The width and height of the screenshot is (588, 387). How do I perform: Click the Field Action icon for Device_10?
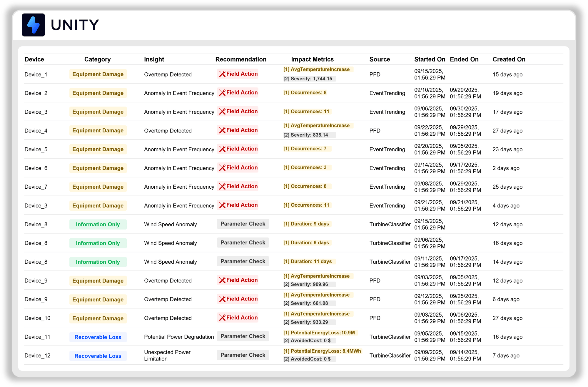223,318
